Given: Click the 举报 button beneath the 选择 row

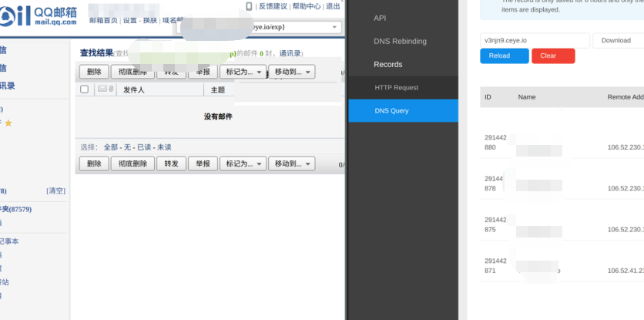Looking at the screenshot, I should [203, 163].
